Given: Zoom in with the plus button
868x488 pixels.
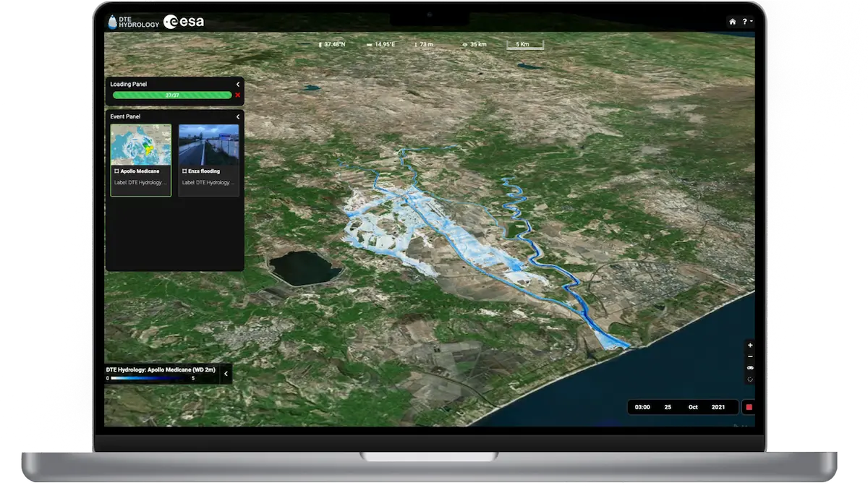Looking at the screenshot, I should 749,346.
